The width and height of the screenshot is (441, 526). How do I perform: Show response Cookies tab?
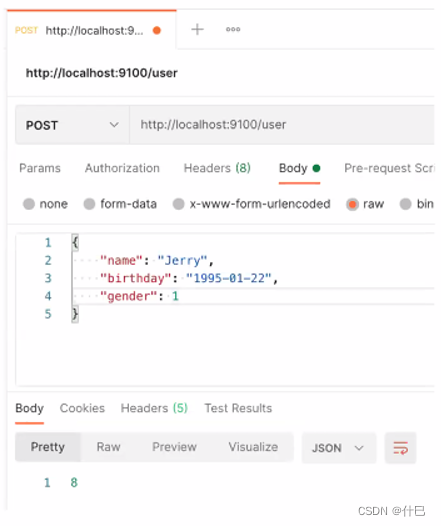point(82,408)
